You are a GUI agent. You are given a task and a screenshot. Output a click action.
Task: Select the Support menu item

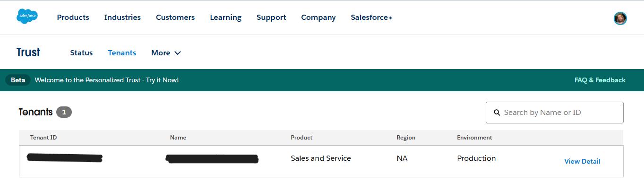click(x=271, y=17)
